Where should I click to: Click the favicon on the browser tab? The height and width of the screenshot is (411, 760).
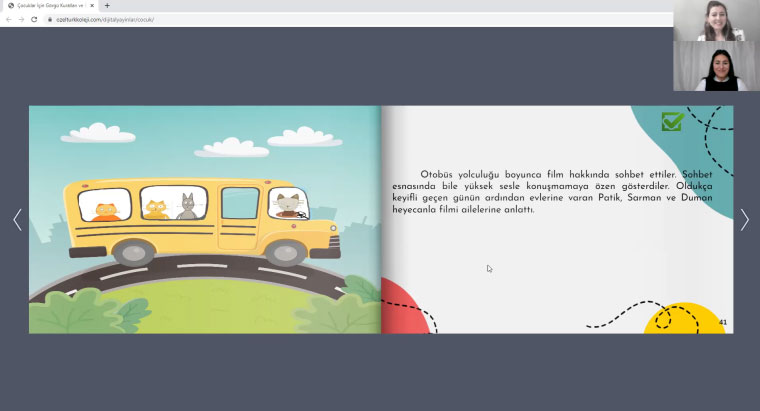(x=11, y=5)
